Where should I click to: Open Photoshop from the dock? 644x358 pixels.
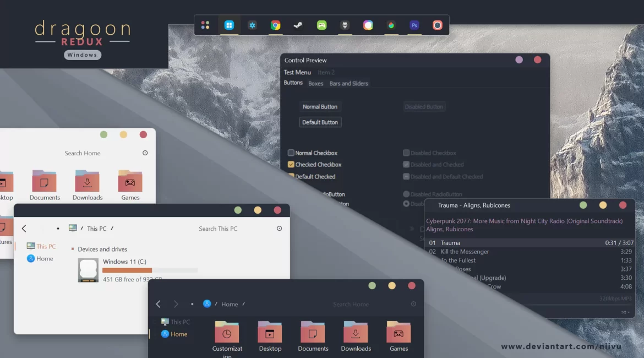click(414, 25)
